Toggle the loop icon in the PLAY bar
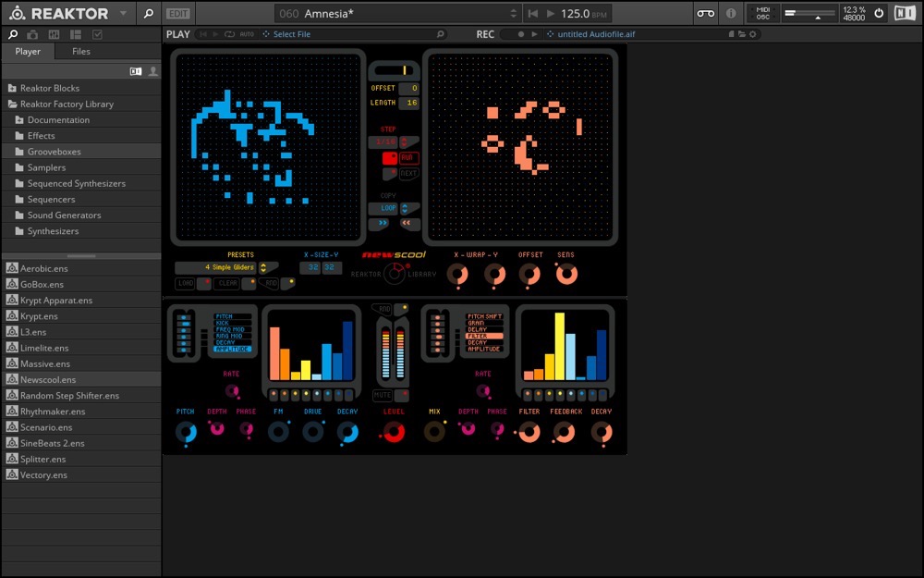The height and width of the screenshot is (578, 924). (x=229, y=34)
